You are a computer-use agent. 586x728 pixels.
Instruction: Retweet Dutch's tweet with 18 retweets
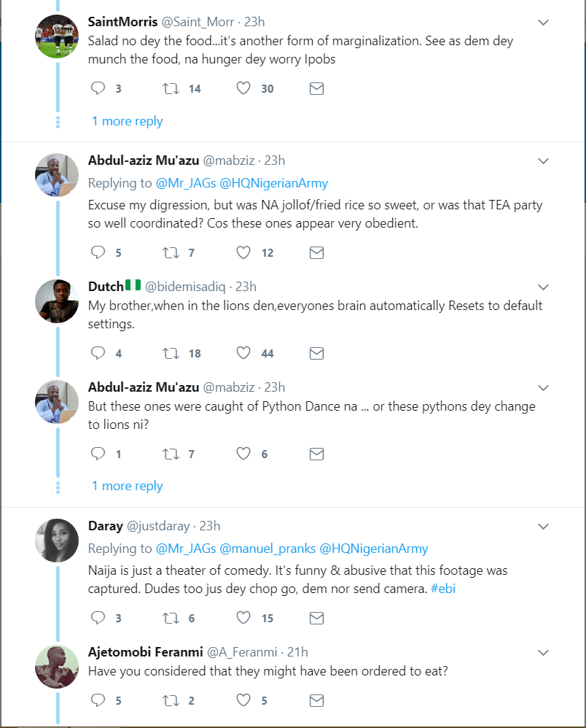click(171, 353)
